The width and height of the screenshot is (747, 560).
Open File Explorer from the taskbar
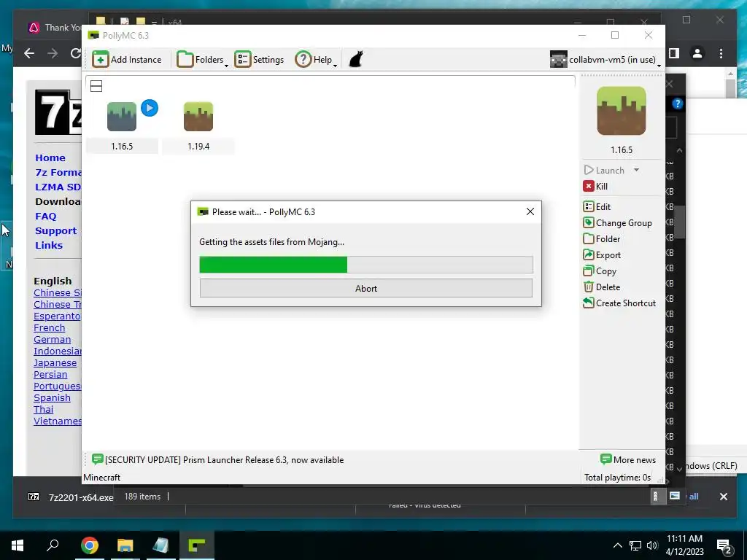(x=125, y=545)
